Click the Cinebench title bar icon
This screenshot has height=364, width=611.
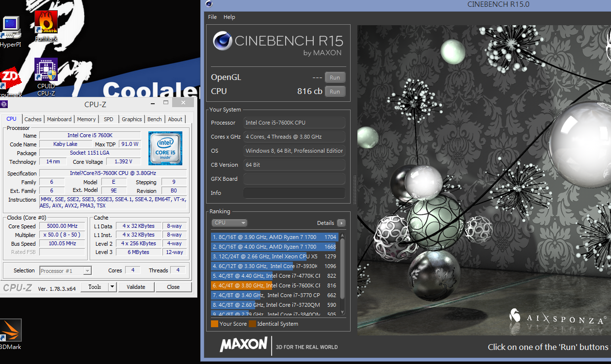pyautogui.click(x=209, y=4)
